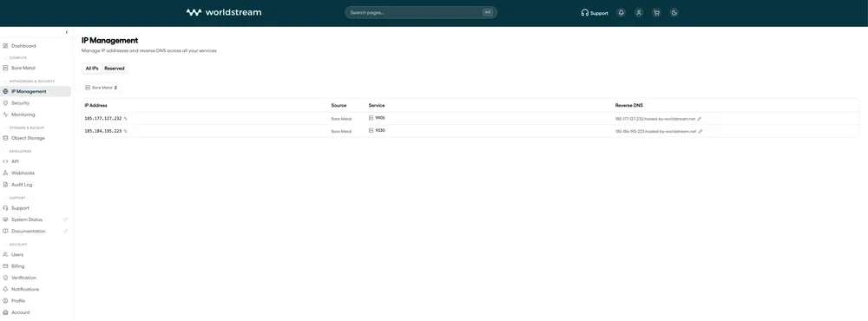Open Account in sidebar
The image size is (868, 321).
pyautogui.click(x=21, y=312)
